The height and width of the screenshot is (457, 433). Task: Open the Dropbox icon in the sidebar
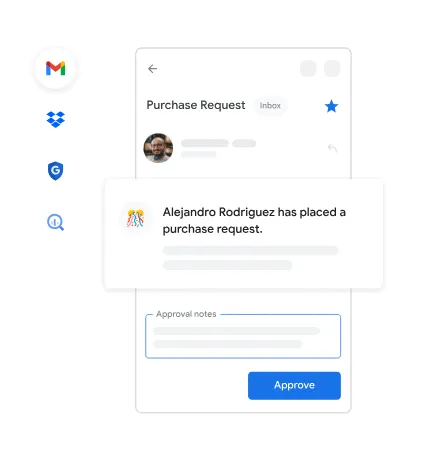point(55,119)
